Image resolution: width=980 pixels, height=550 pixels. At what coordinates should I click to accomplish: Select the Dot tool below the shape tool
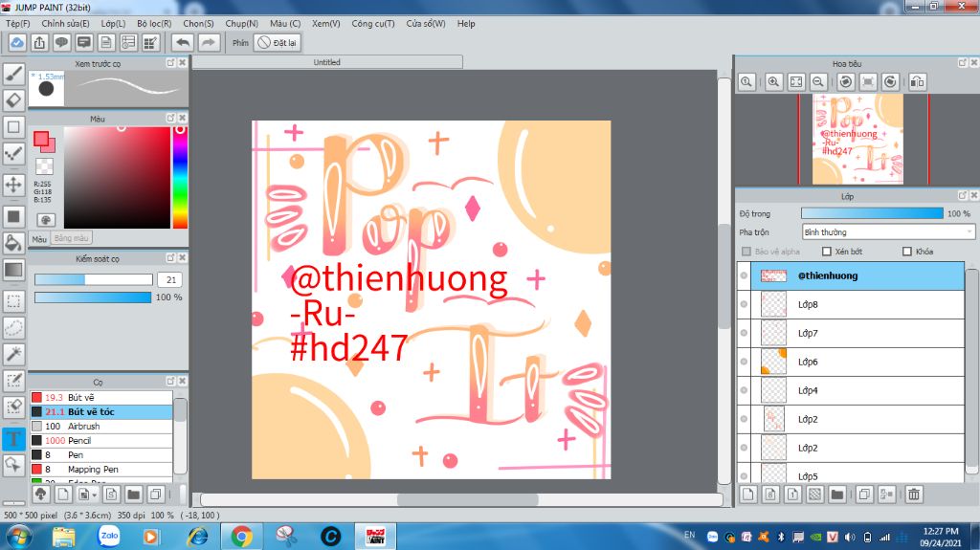tap(13, 153)
